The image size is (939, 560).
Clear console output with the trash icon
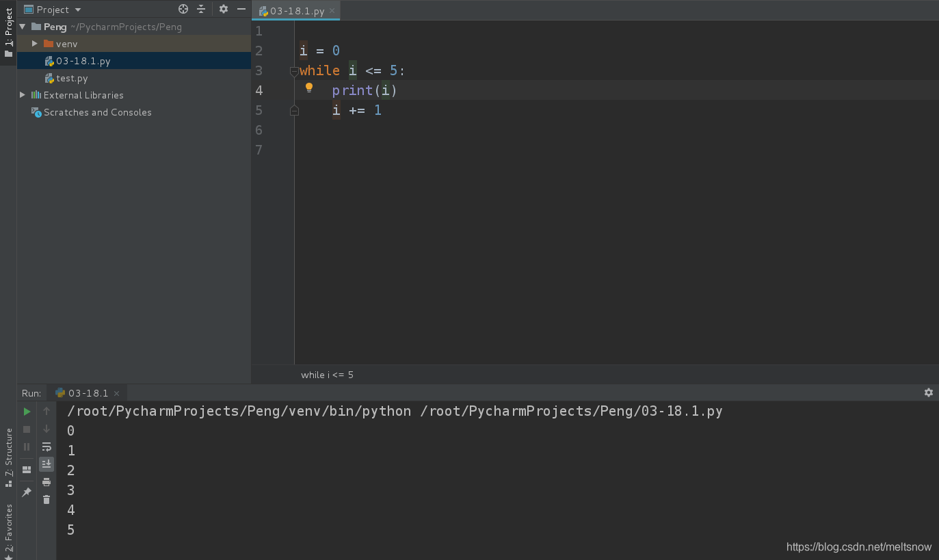[x=47, y=500]
